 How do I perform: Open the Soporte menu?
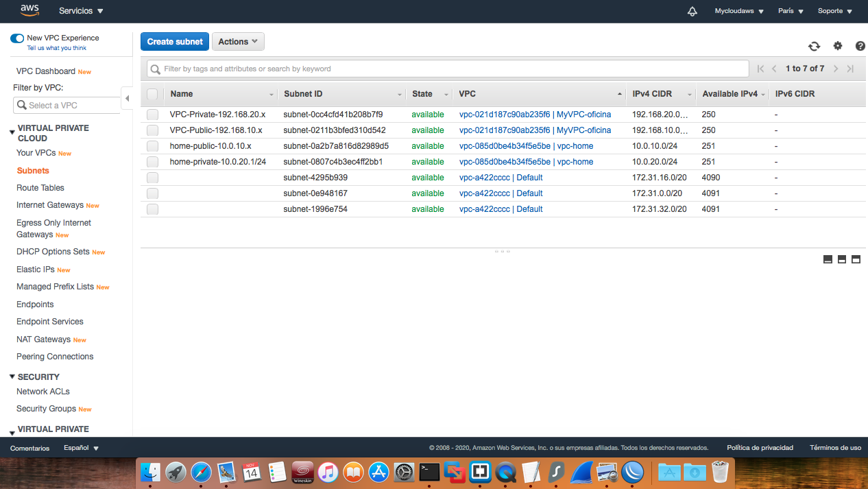(x=834, y=11)
